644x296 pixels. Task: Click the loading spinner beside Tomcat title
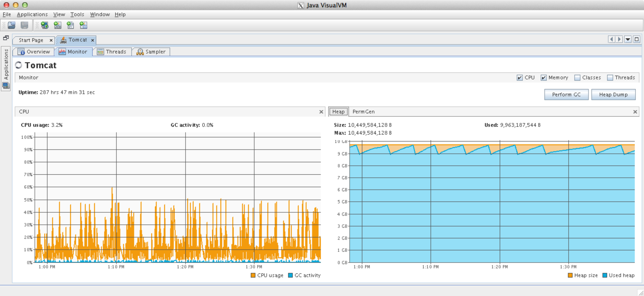(19, 65)
